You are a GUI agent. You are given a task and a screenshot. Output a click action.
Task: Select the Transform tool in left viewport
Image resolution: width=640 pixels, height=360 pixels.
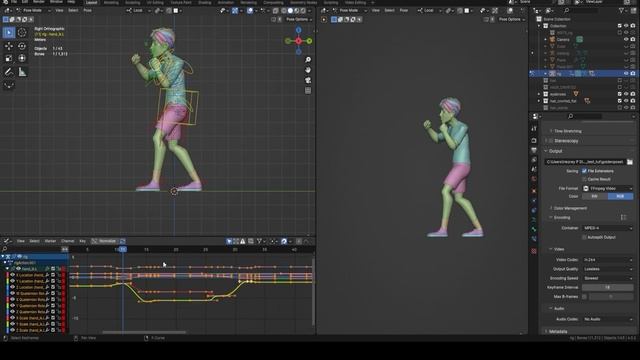(x=22, y=58)
